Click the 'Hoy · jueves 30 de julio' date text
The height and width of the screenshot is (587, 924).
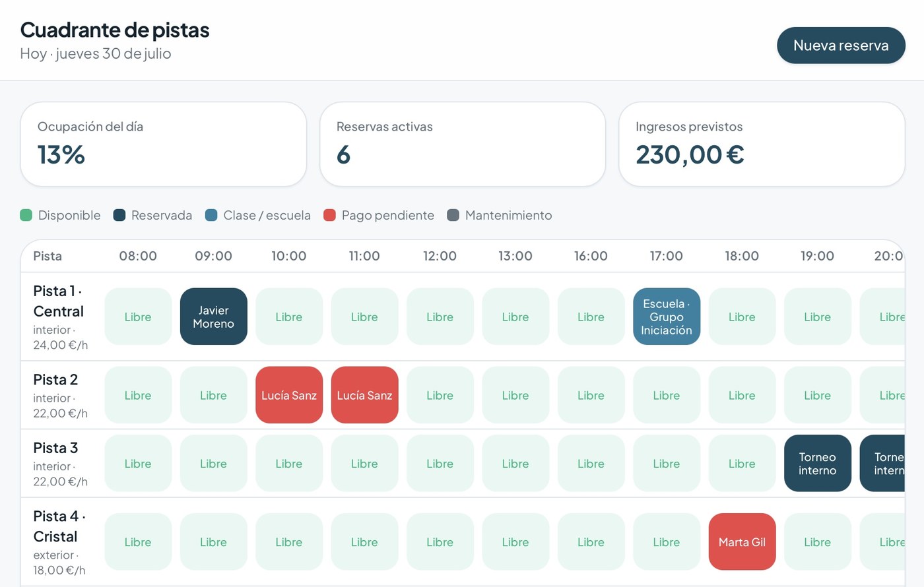coord(96,53)
